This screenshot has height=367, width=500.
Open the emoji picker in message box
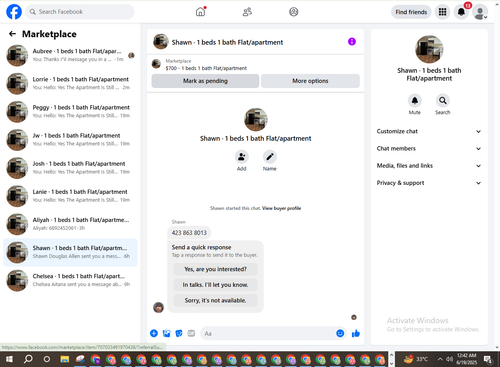click(x=340, y=333)
